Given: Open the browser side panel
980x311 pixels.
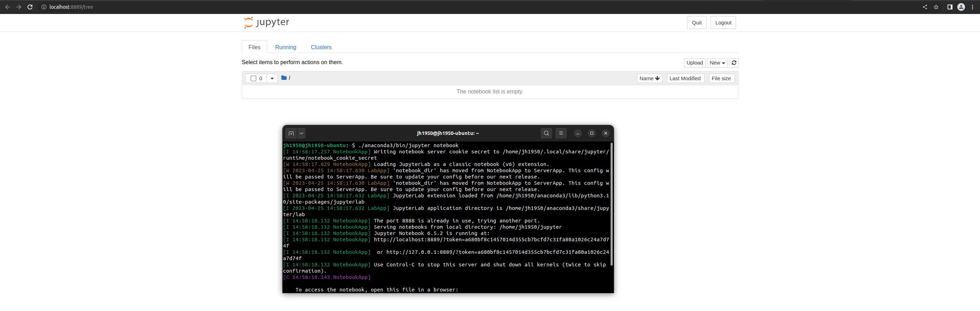Looking at the screenshot, I should [950, 7].
